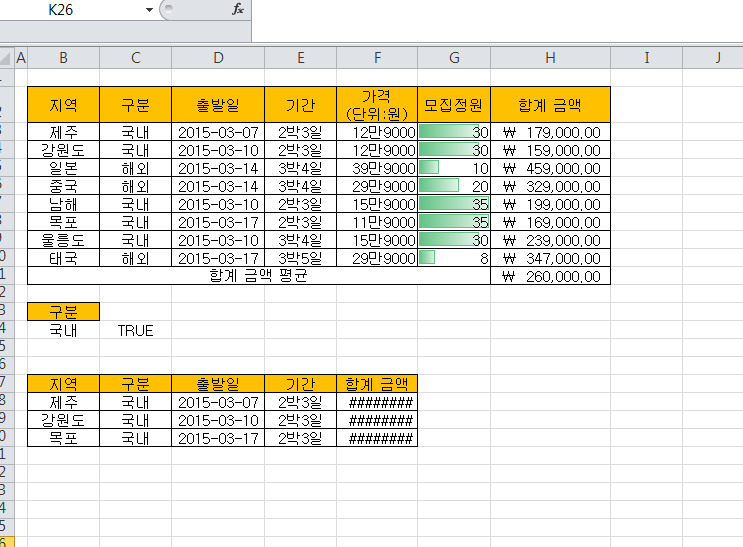Click the orange 구분 criteria header cell
This screenshot has height=547, width=743.
point(63,312)
